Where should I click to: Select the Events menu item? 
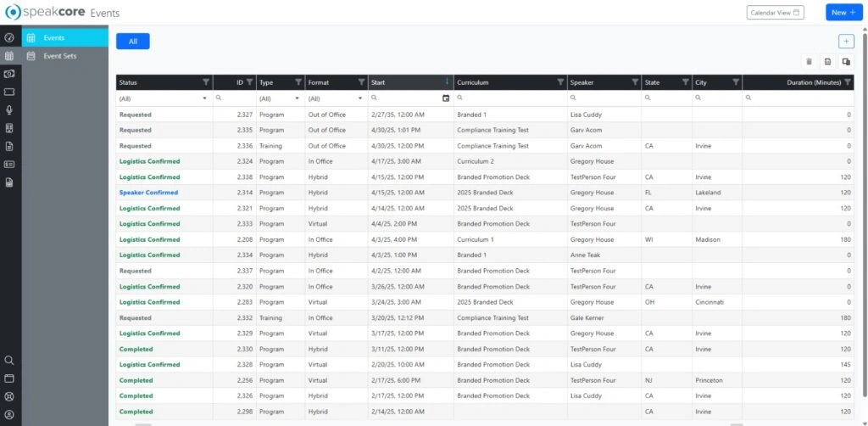point(54,37)
